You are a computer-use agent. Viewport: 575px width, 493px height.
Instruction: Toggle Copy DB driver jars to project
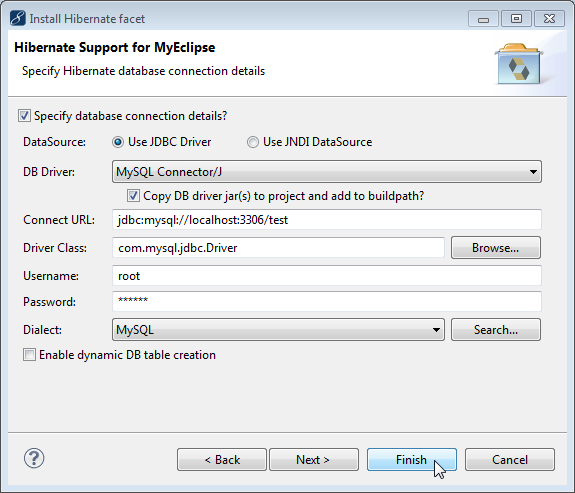coord(133,196)
